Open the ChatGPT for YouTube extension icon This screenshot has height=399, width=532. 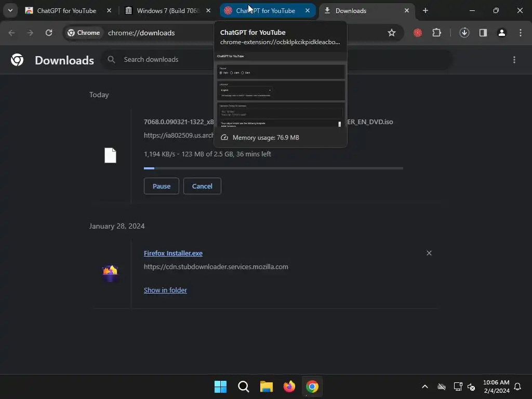tap(418, 33)
